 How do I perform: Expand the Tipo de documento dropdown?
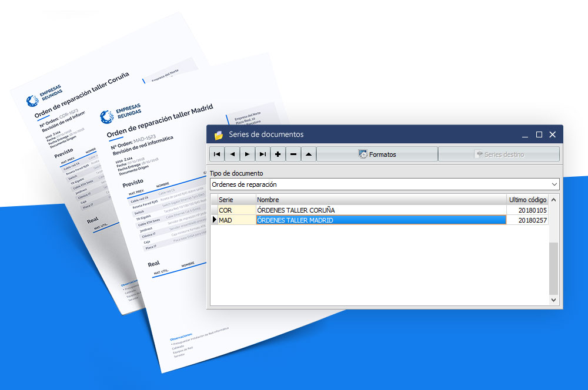554,184
